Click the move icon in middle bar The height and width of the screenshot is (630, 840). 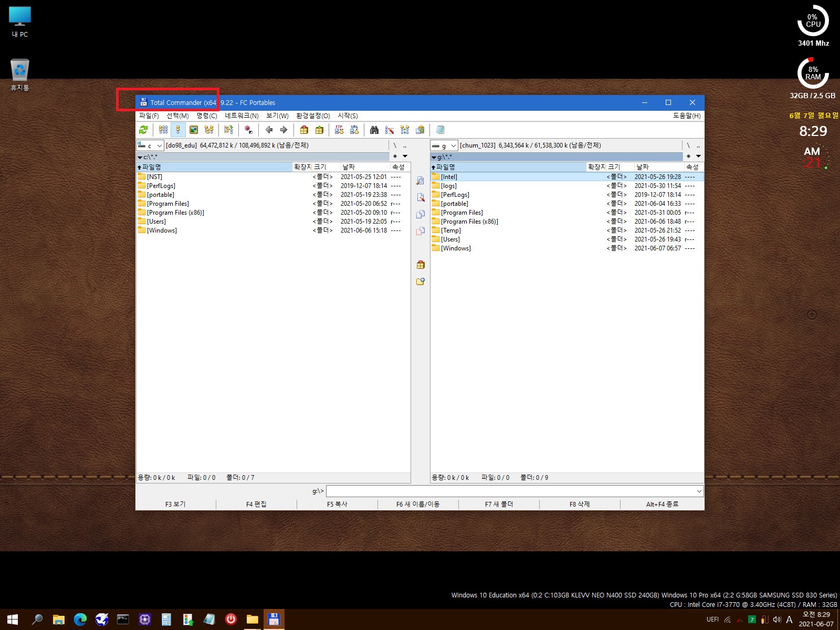pos(421,231)
